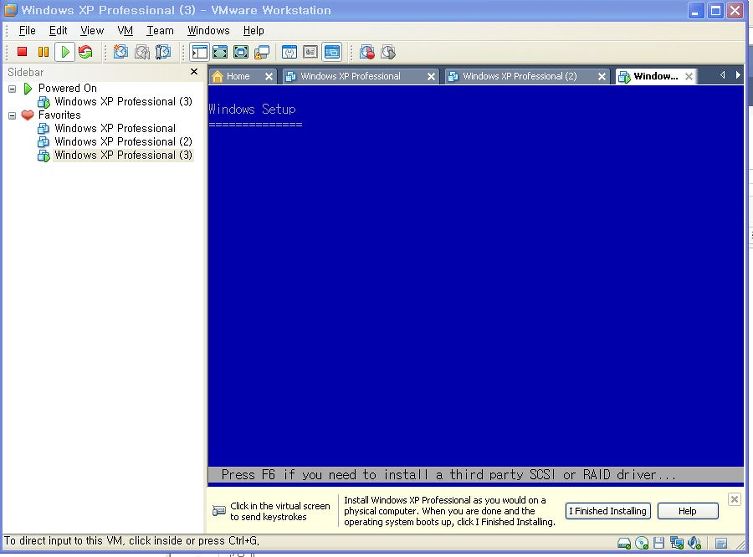Switch to the Home tab
This screenshot has height=557, width=753.
(237, 76)
